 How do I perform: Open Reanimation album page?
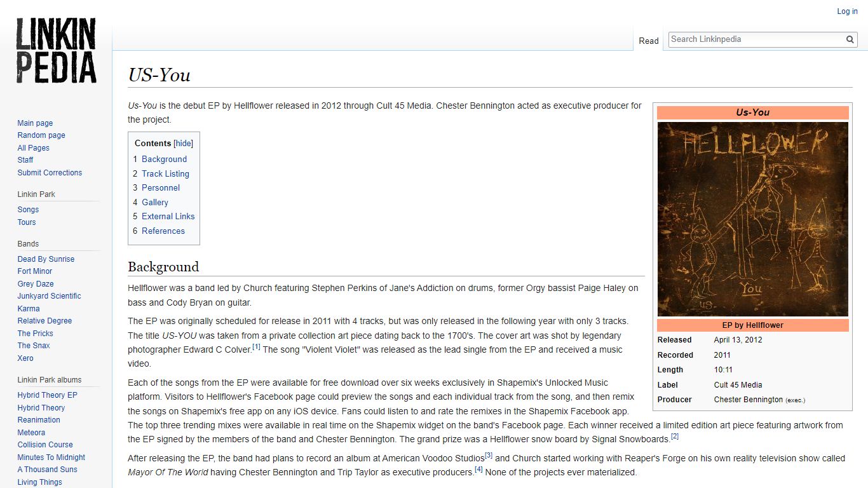click(39, 420)
